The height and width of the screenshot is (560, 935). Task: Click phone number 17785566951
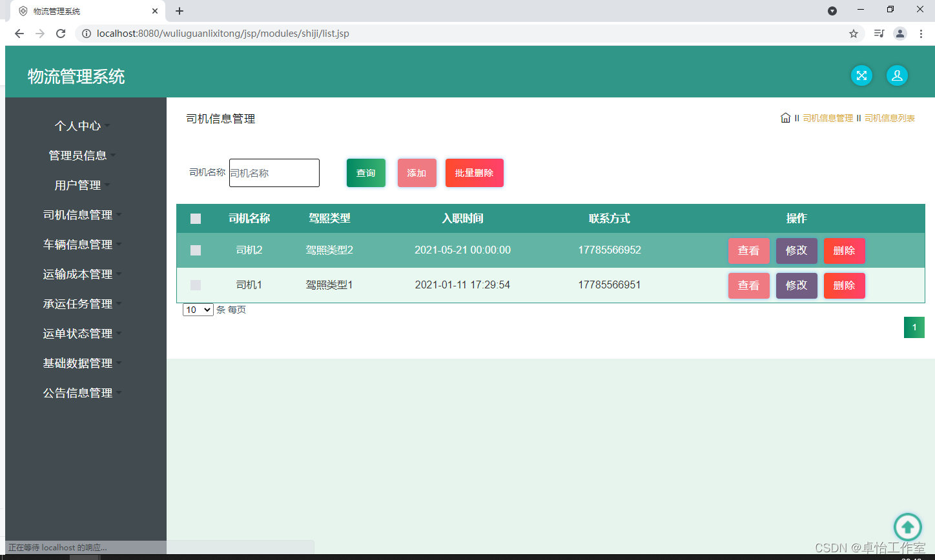click(x=610, y=285)
